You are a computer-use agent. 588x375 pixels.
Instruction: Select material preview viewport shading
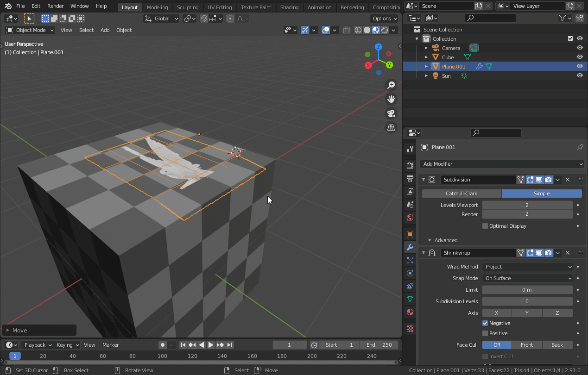pos(376,30)
